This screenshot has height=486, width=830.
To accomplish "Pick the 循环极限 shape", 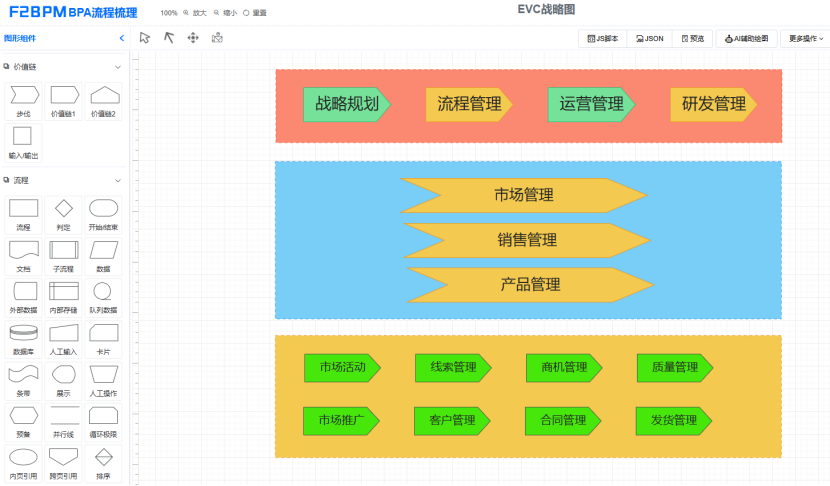I will (x=103, y=421).
